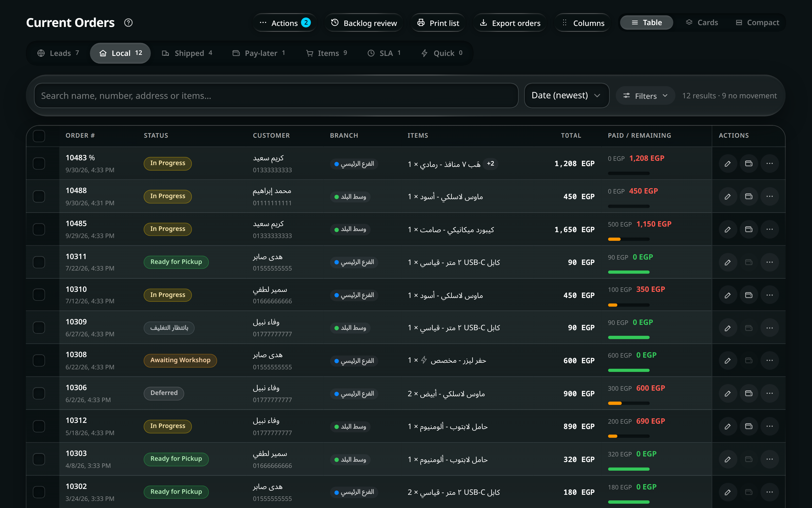Click the Print list button
The height and width of the screenshot is (508, 812).
438,23
